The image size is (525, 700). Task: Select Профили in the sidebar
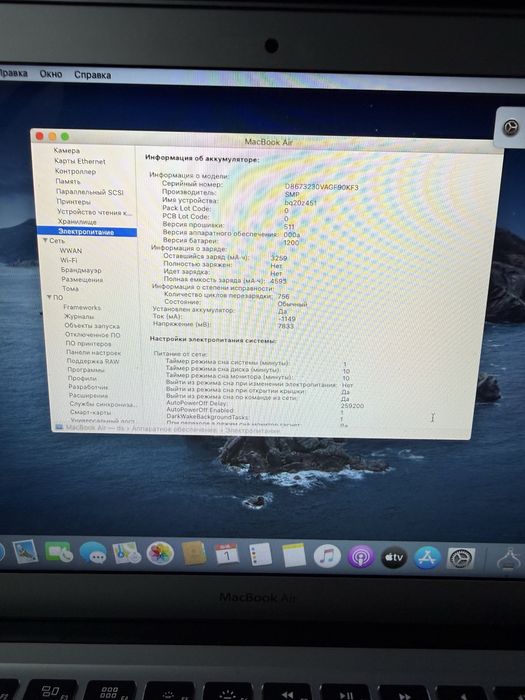click(82, 378)
